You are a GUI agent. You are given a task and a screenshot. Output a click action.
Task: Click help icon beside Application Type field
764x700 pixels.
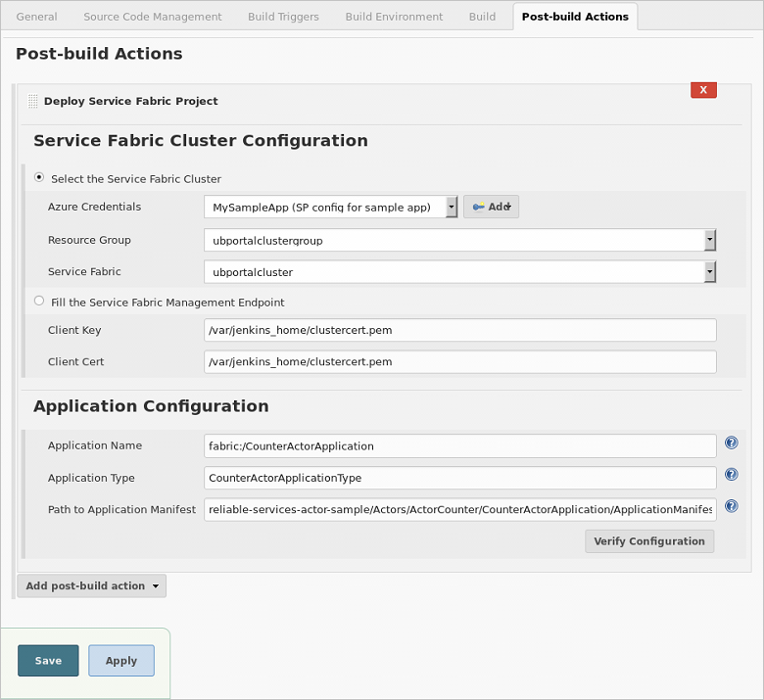tap(731, 475)
